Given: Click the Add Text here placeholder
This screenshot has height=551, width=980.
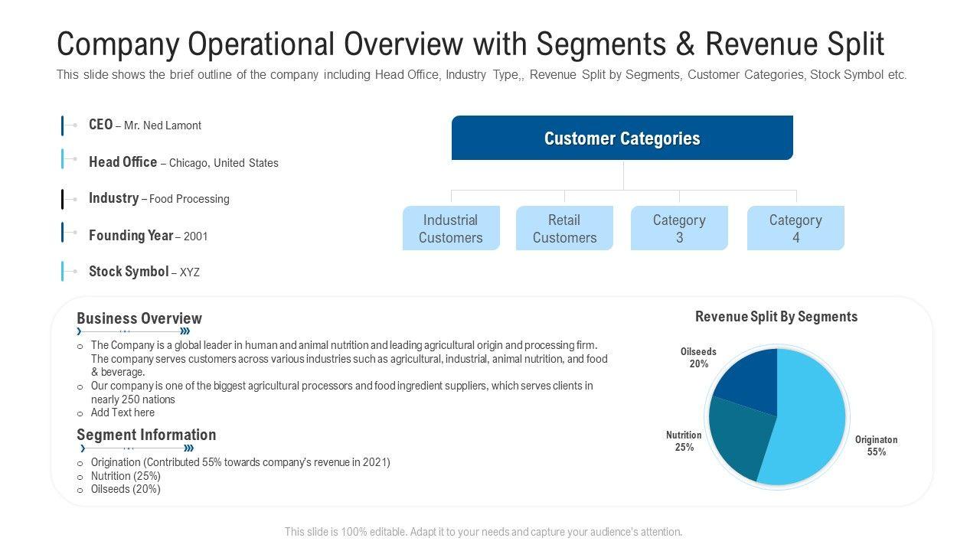Looking at the screenshot, I should (122, 412).
